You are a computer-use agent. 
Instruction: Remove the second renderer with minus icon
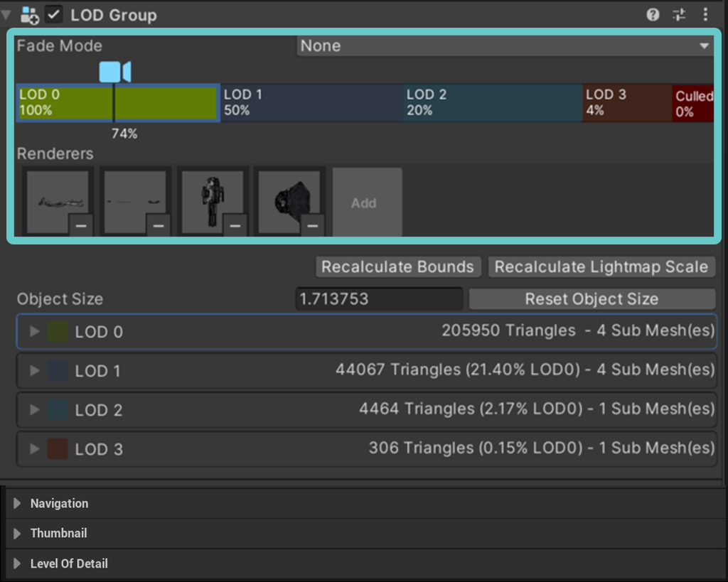159,225
